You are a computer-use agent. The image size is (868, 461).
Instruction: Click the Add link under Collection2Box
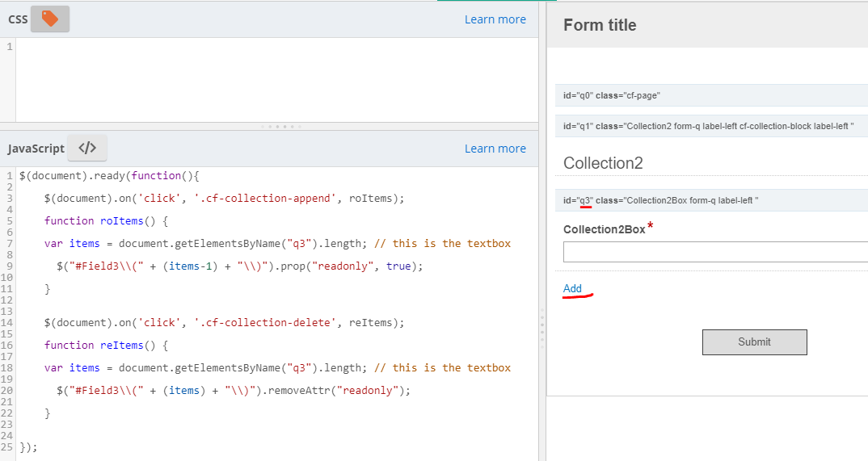click(x=572, y=288)
